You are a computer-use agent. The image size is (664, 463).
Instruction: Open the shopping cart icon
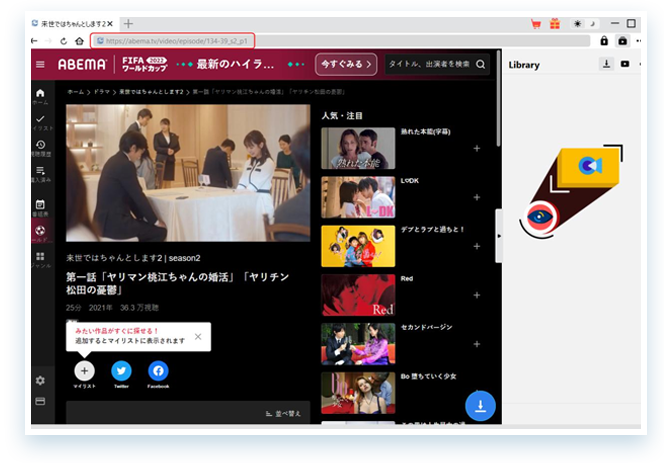pos(536,24)
